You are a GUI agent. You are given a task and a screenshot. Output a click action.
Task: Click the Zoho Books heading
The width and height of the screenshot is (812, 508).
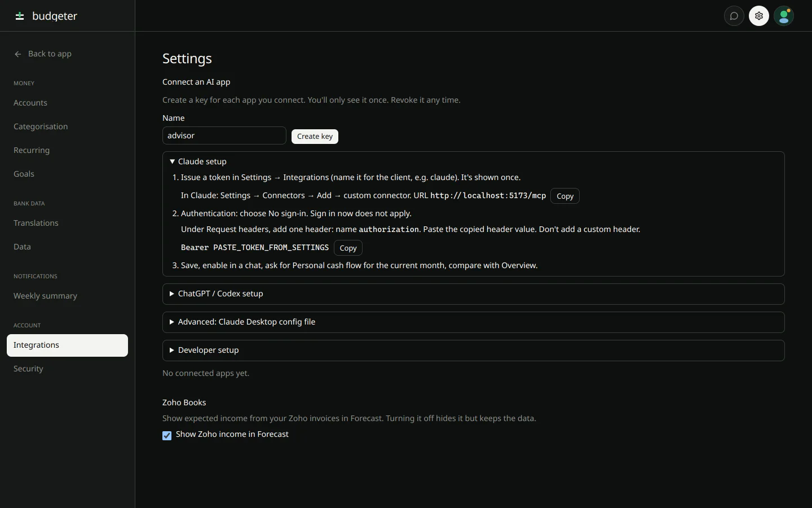(x=184, y=402)
